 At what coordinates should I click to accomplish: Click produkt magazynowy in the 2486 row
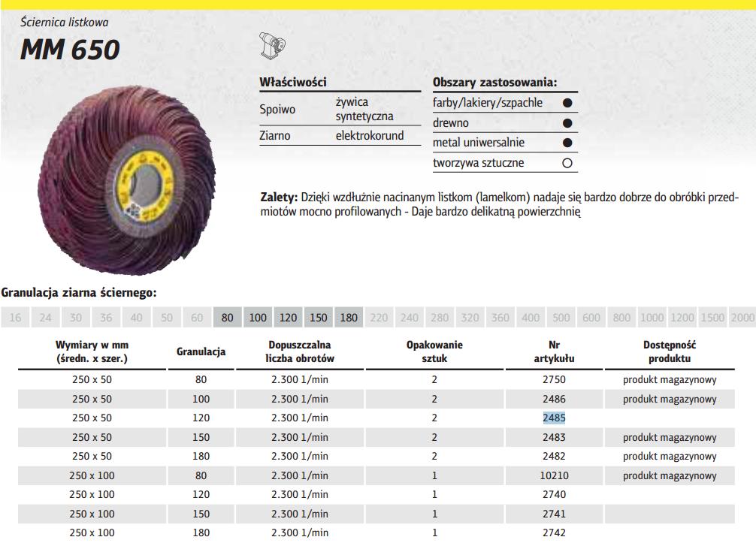coord(670,399)
